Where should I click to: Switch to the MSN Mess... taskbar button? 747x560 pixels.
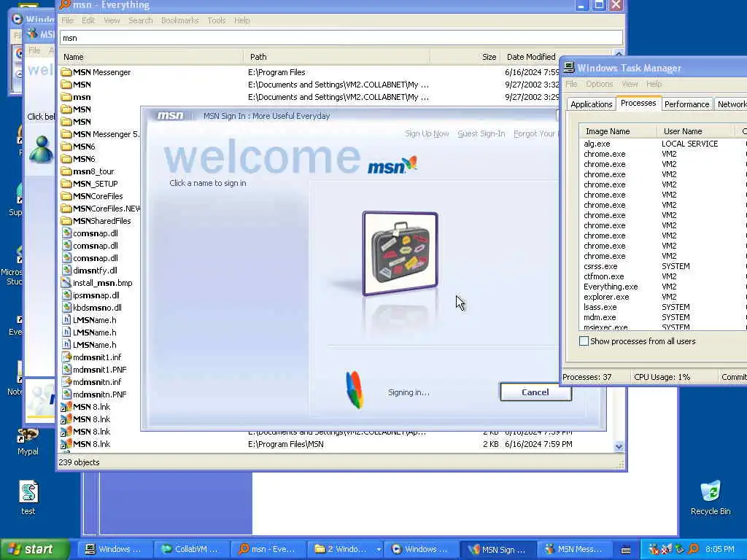coord(574,550)
